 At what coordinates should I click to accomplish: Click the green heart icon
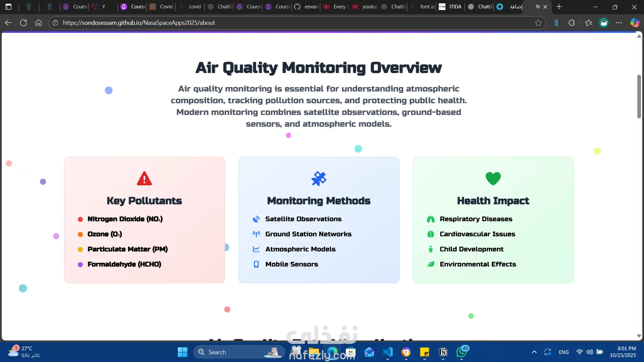493,179
